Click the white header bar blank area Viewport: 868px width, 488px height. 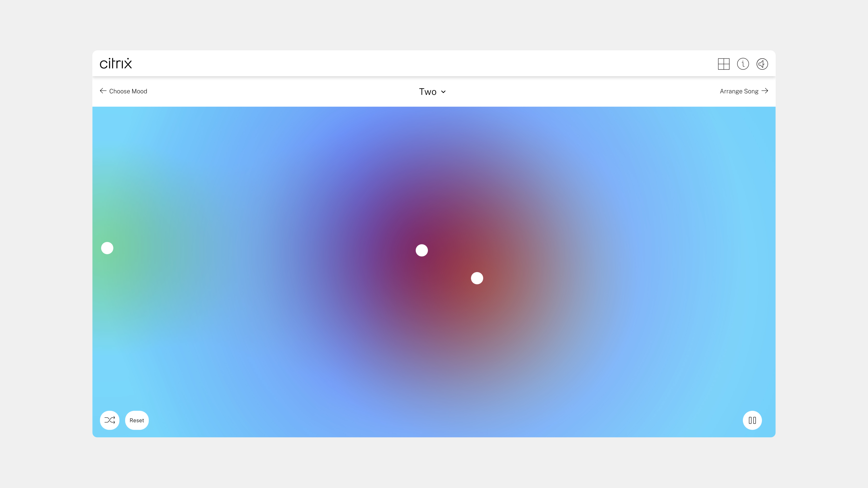click(404, 64)
